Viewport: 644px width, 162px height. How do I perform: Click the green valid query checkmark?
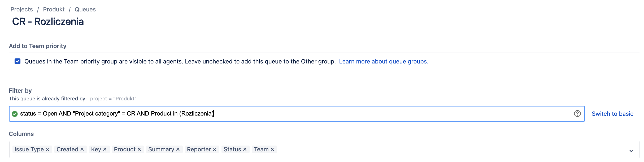[15, 114]
